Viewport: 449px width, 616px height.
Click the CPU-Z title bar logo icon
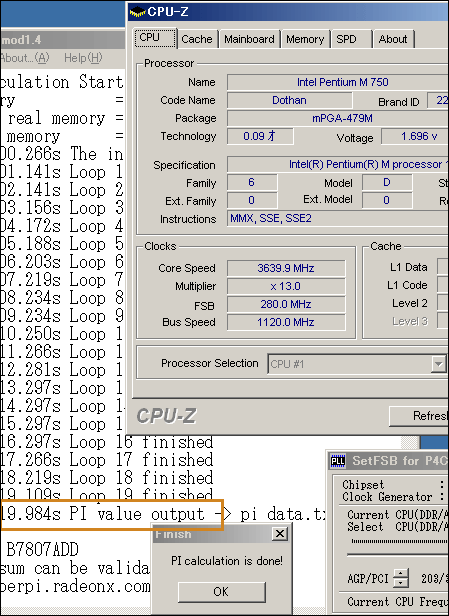coord(137,12)
